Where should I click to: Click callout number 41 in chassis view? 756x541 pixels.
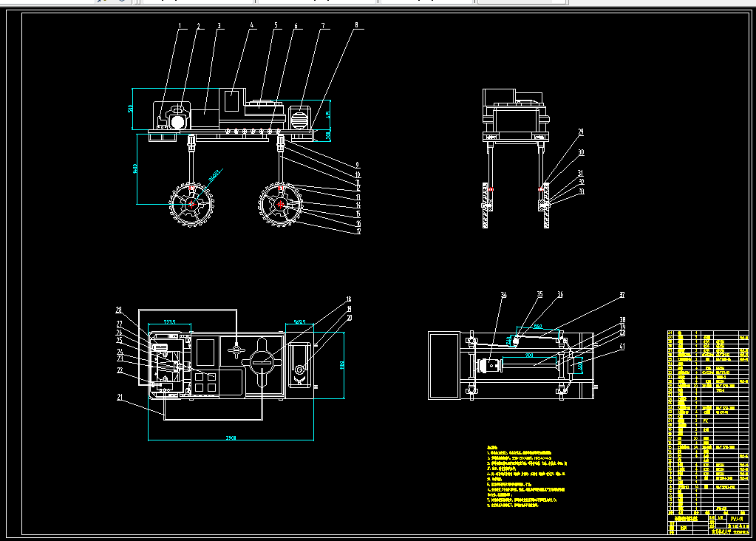pos(622,346)
